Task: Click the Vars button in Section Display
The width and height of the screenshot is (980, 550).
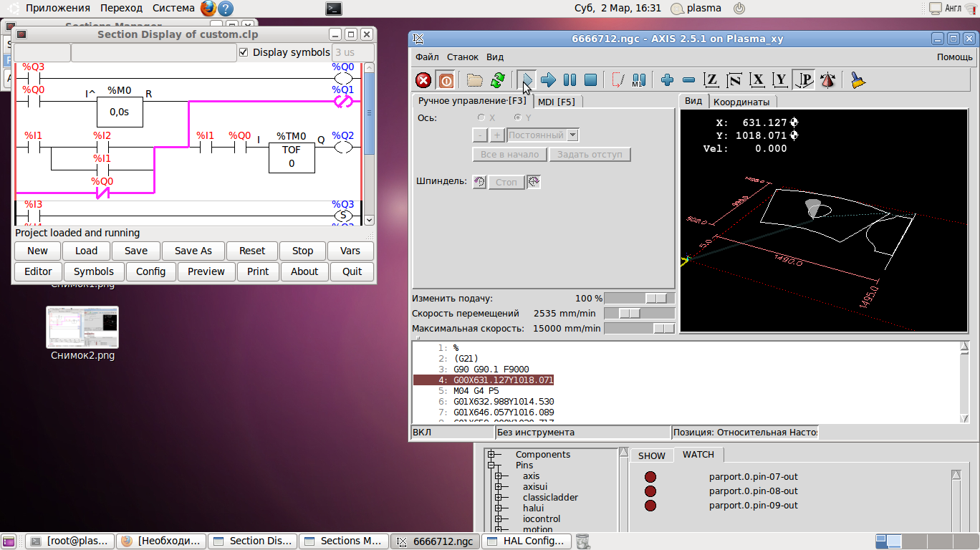Action: [350, 251]
